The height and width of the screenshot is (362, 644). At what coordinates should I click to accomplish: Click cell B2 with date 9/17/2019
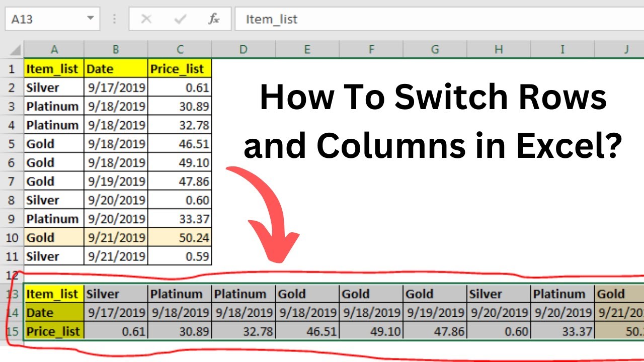(x=116, y=87)
